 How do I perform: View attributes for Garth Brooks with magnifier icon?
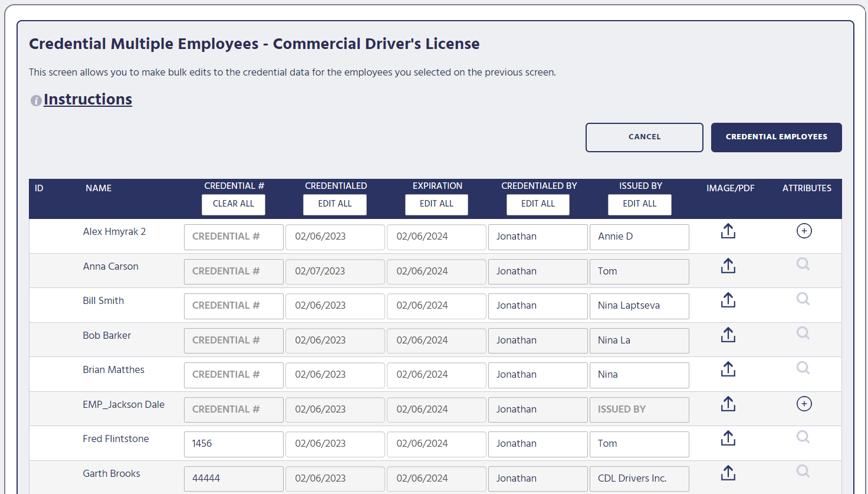click(803, 471)
